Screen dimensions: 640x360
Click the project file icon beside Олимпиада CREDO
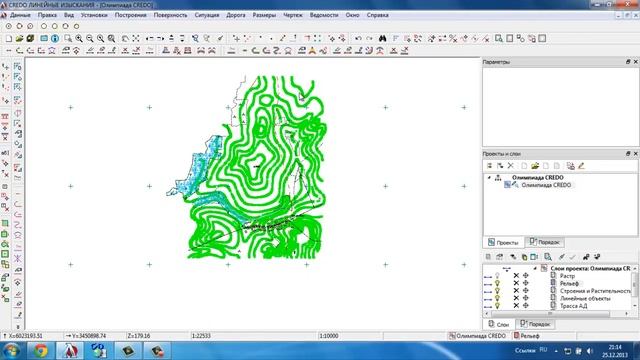[507, 185]
